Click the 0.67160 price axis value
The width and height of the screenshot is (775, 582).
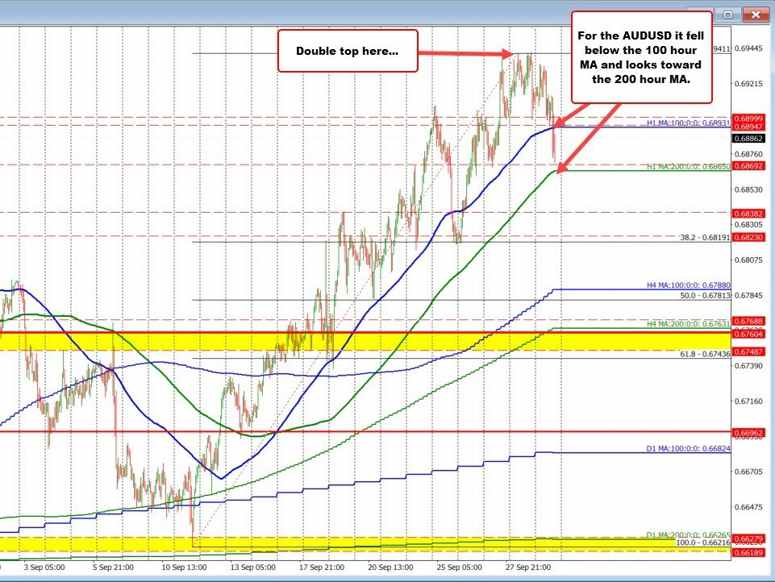(749, 401)
